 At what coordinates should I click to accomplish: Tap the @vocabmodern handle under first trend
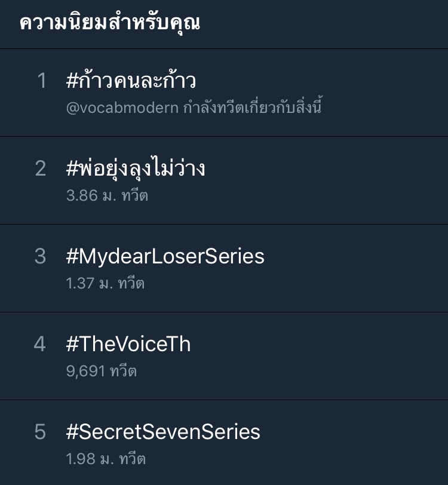[122, 108]
